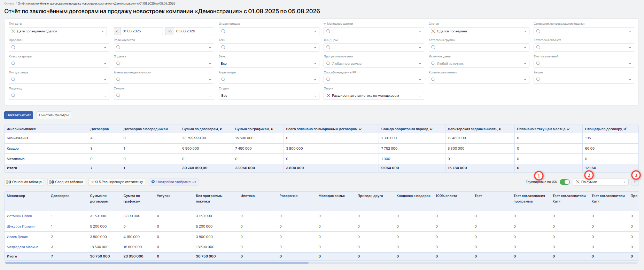Export 'Основная таблица' to Excel
This screenshot has height=270, width=644.
(x=24, y=182)
